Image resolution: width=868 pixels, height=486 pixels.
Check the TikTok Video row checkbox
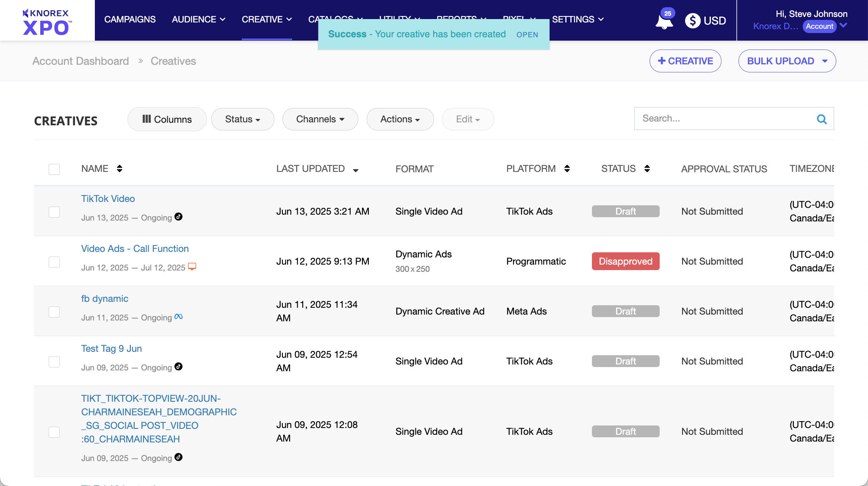click(54, 212)
